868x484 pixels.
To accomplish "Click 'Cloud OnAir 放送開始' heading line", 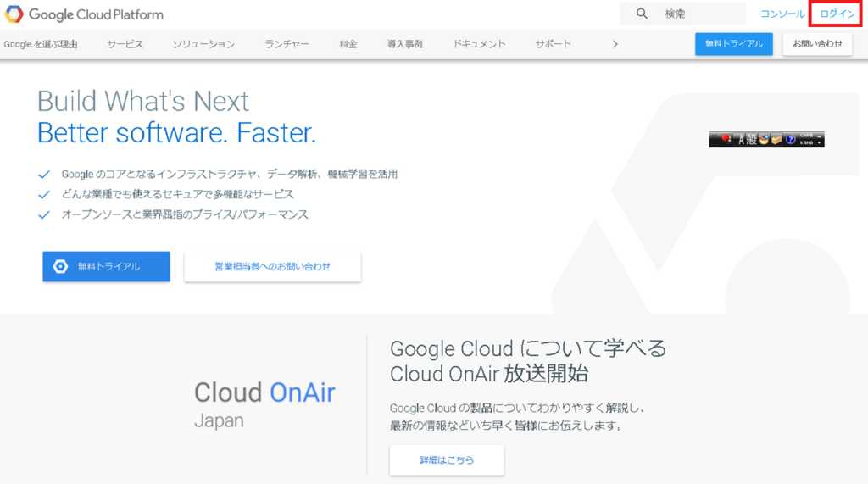I will click(489, 374).
